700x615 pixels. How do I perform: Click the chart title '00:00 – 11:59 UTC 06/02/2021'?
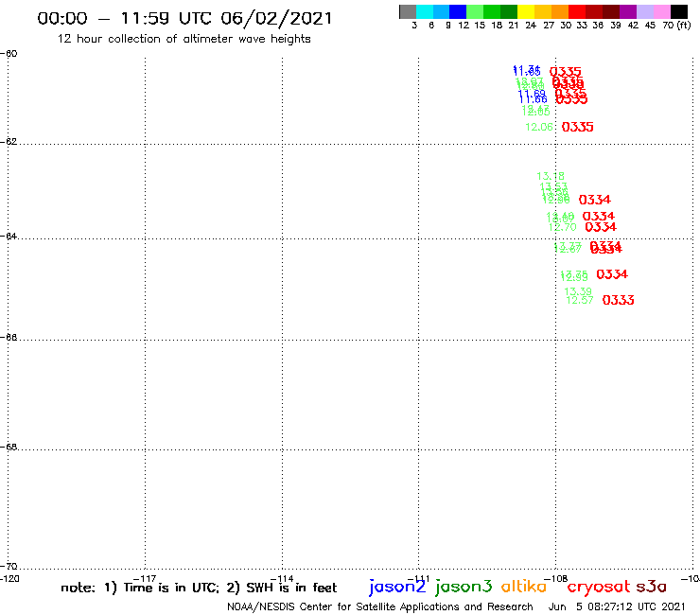[184, 19]
